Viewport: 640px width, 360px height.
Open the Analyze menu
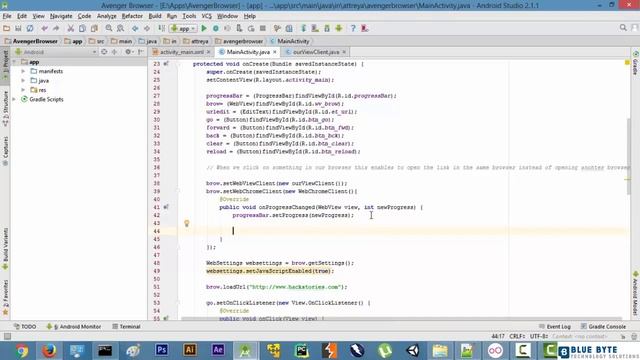coord(107,16)
